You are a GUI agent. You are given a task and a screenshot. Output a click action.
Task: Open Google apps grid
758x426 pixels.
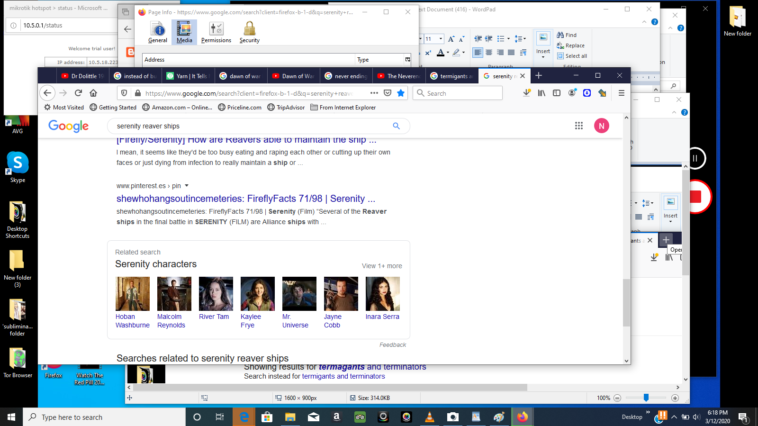(x=578, y=126)
